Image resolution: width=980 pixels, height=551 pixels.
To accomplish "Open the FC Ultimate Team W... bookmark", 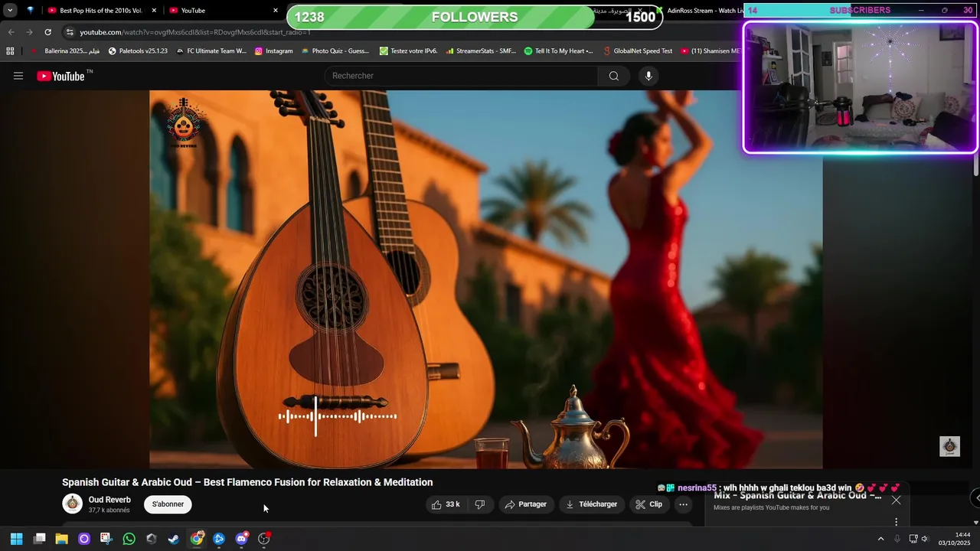I will coord(211,51).
